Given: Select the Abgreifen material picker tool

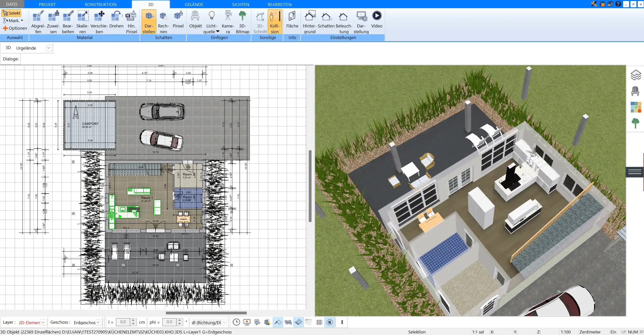Looking at the screenshot, I should click(38, 22).
